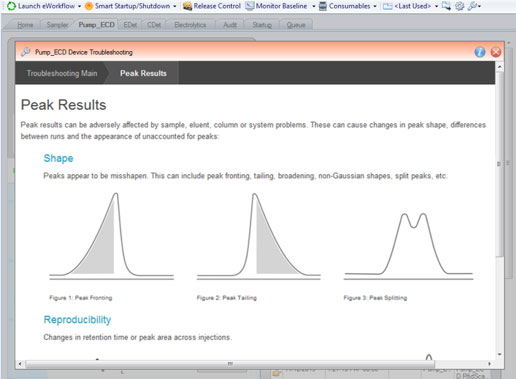This screenshot has height=379, width=516.
Task: Click the Peak Results page heading
Action: coord(63,105)
